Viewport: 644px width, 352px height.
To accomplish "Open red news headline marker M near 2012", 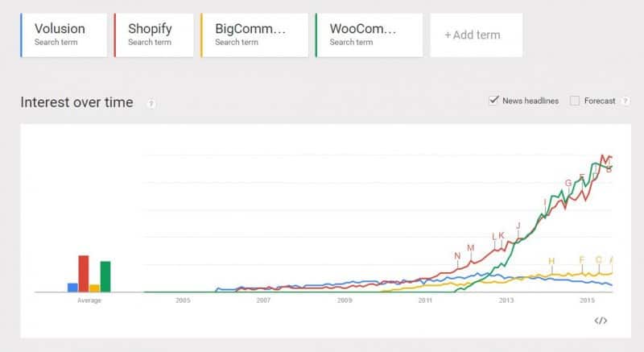I will tap(471, 248).
